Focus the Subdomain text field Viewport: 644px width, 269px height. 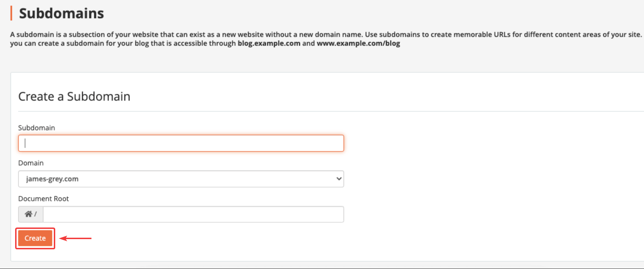click(181, 143)
